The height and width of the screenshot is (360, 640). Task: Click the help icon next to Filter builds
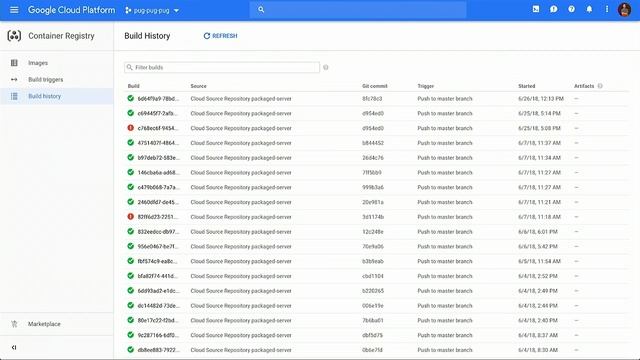[x=326, y=67]
